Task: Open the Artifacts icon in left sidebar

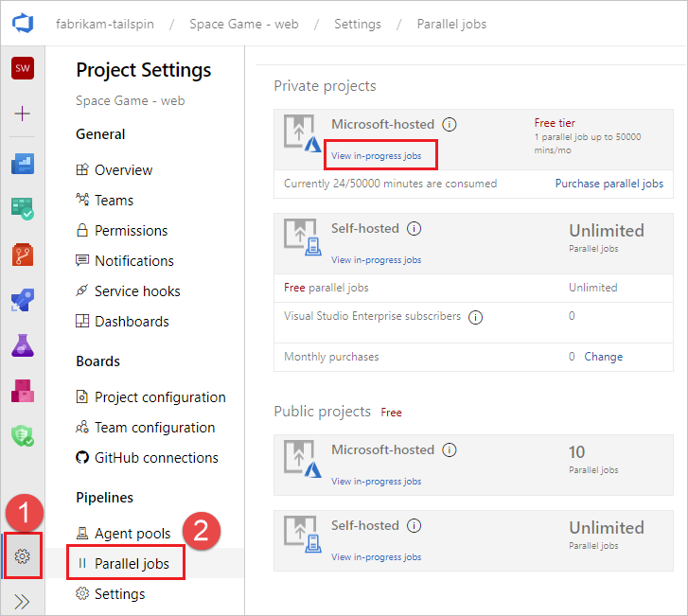Action: (x=23, y=390)
